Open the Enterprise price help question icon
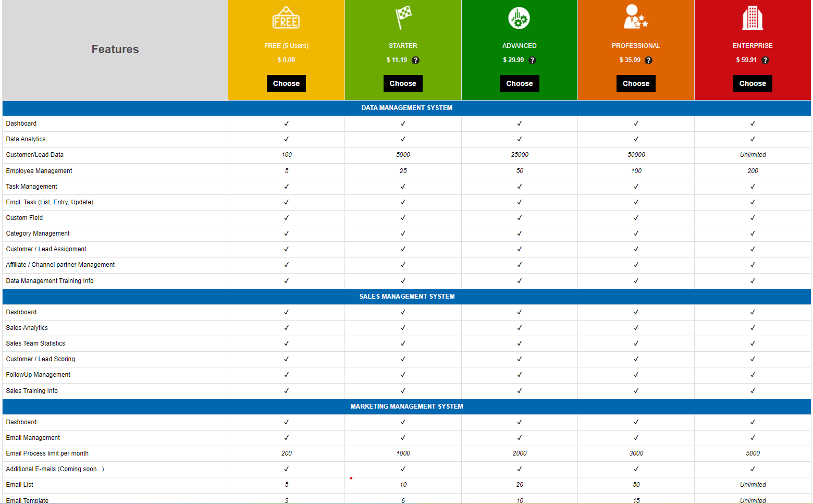813x504 pixels. pyautogui.click(x=765, y=60)
